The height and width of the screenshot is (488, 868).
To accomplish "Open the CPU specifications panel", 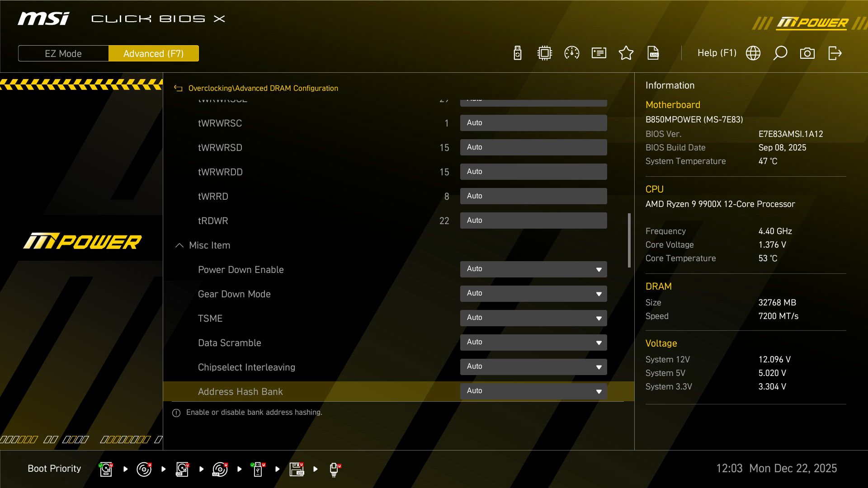I will pos(544,53).
